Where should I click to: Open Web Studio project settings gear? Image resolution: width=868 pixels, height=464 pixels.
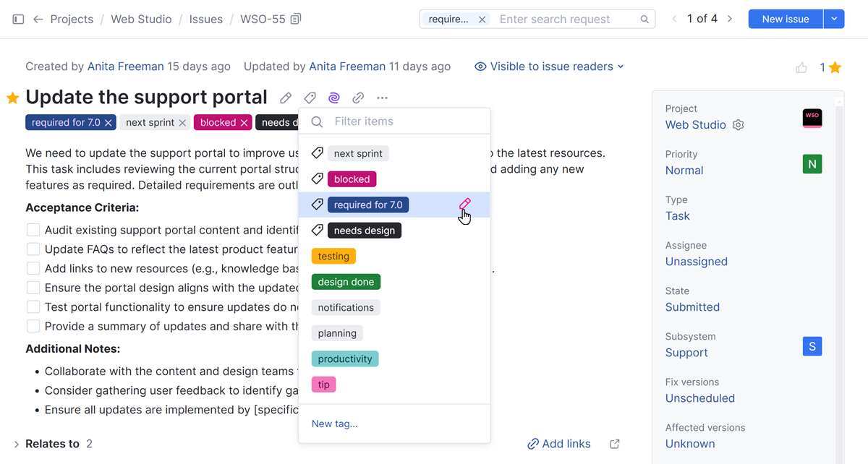point(738,124)
